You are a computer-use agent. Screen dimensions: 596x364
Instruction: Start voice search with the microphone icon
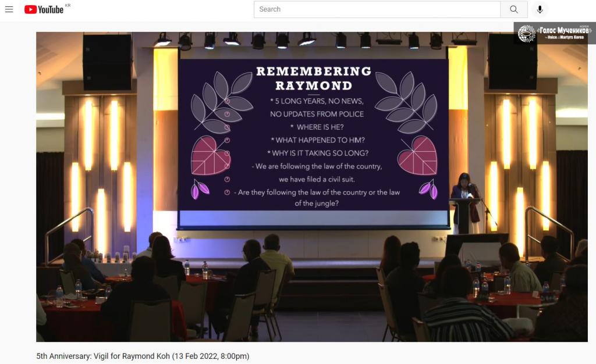click(x=540, y=9)
